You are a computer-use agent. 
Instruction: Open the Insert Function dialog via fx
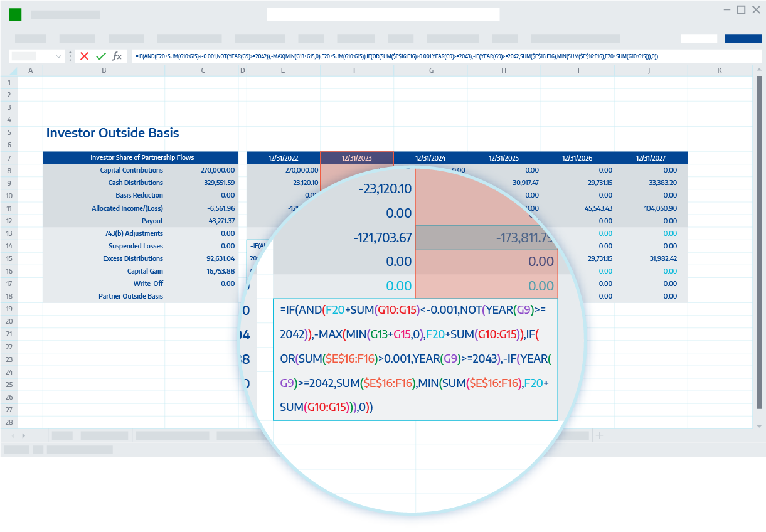click(117, 56)
